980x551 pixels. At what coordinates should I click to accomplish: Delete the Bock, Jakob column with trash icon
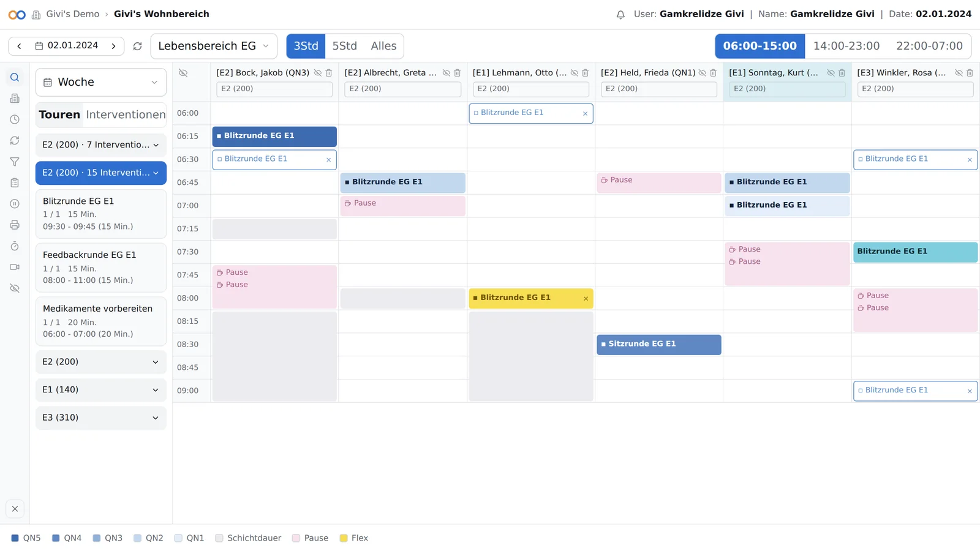point(329,73)
